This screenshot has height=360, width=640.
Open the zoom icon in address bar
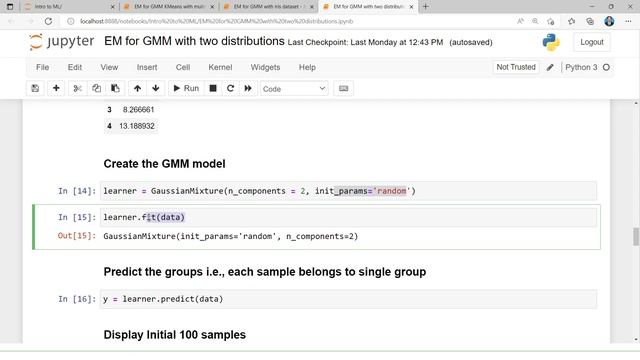535,21
